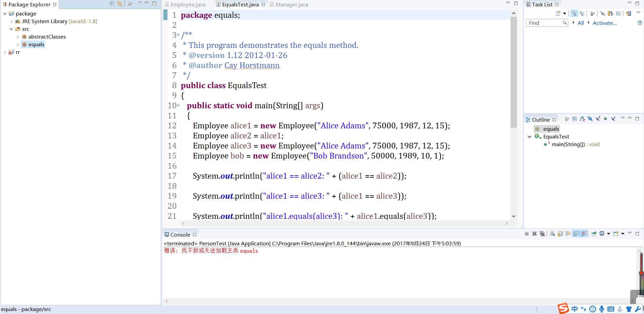Select the Task List tab
This screenshot has width=644, height=314.
point(542,5)
